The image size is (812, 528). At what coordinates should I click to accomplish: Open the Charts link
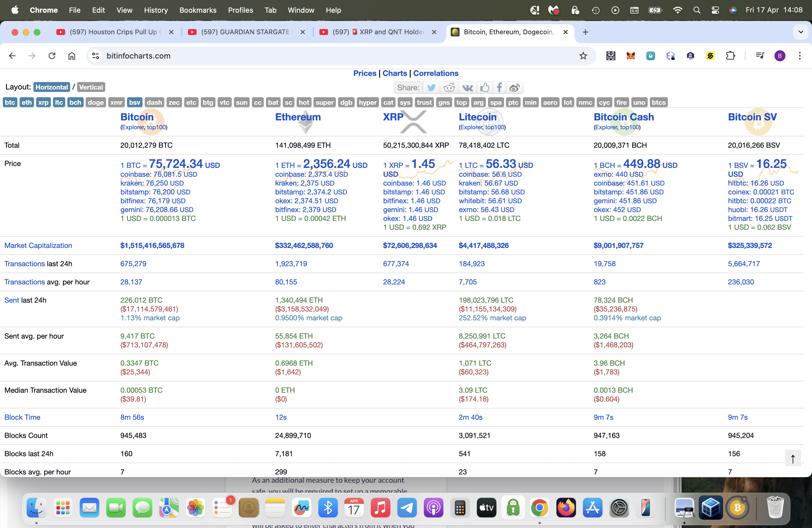tap(395, 73)
